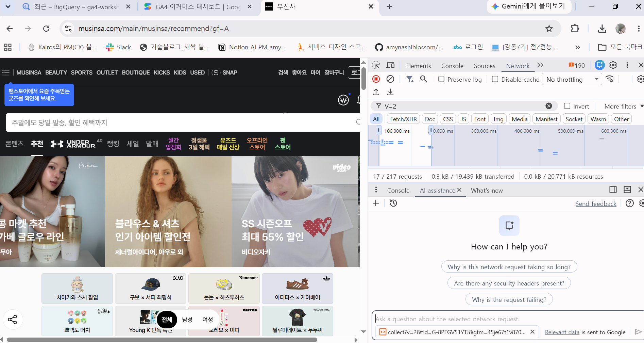Open the all bookmarks folder
644x343 pixels.
point(620,47)
